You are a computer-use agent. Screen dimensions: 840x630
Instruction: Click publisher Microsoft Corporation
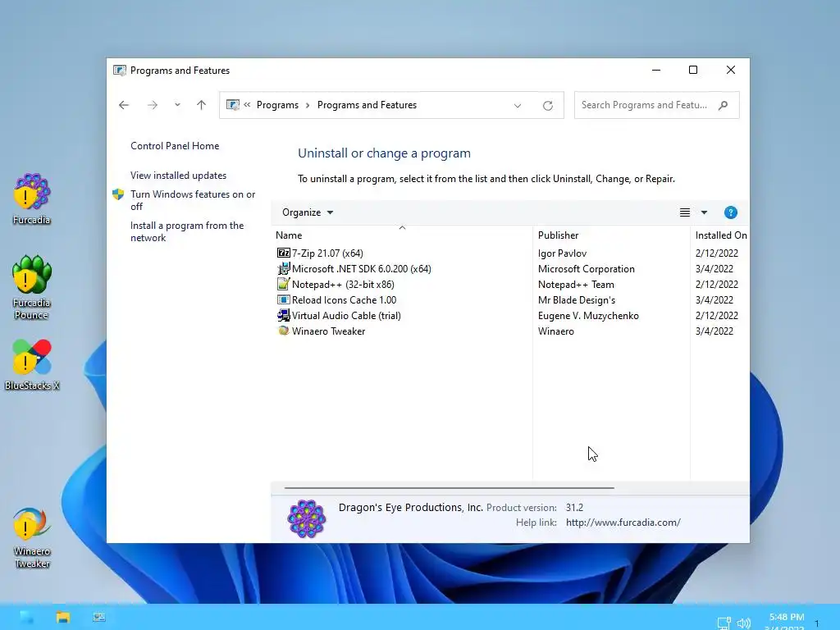(x=586, y=268)
